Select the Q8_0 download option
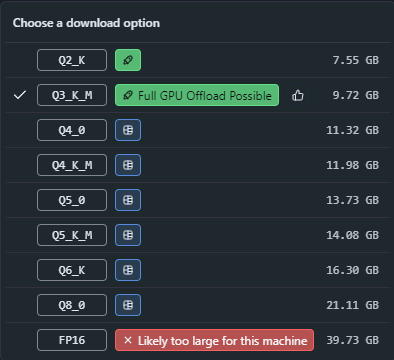394x360 pixels. coord(72,305)
